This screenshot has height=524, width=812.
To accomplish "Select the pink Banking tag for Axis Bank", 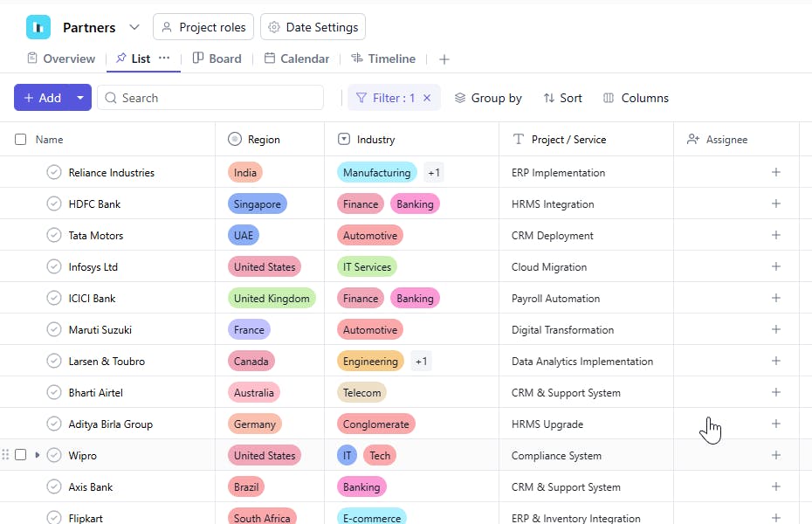I will pos(361,486).
